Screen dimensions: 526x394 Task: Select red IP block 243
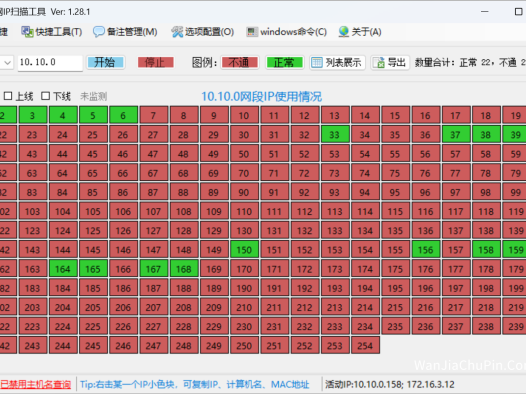pos(33,345)
